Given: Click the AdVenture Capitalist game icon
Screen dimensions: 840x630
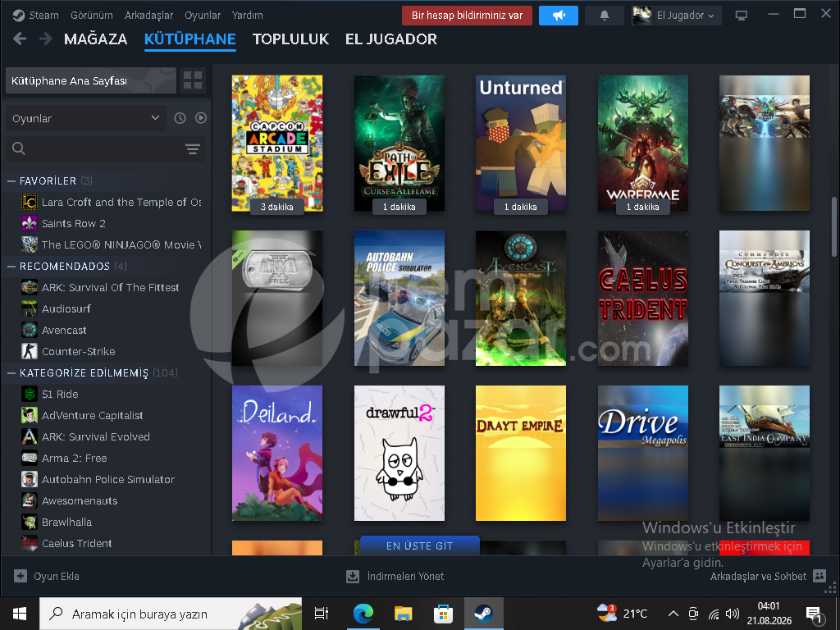Looking at the screenshot, I should tap(29, 415).
